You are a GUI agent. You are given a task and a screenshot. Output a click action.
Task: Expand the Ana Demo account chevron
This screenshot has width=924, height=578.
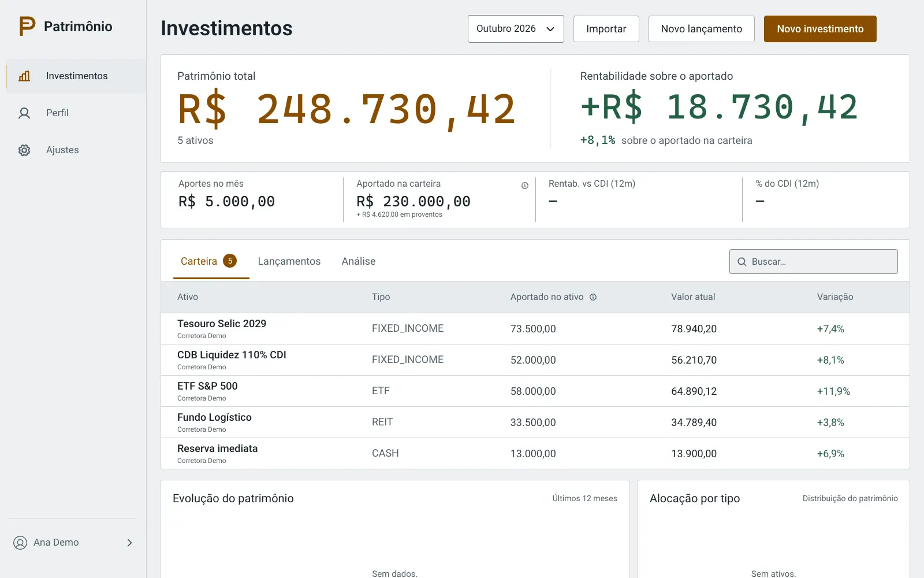[129, 543]
